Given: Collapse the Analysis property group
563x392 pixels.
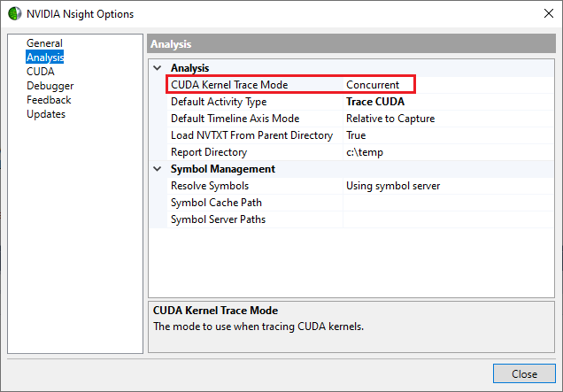Looking at the screenshot, I should (158, 68).
